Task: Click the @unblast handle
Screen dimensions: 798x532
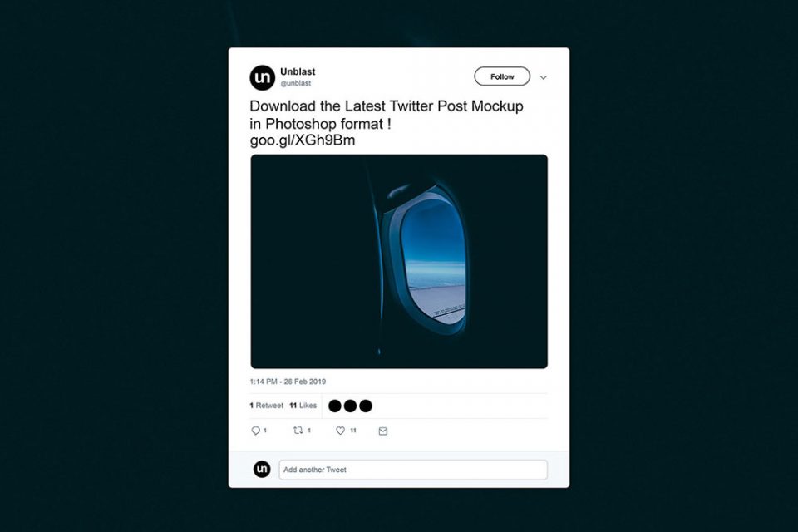Action: pyautogui.click(x=296, y=83)
